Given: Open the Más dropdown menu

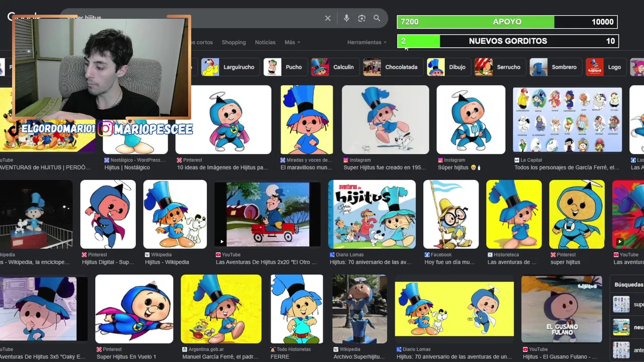Looking at the screenshot, I should [292, 42].
